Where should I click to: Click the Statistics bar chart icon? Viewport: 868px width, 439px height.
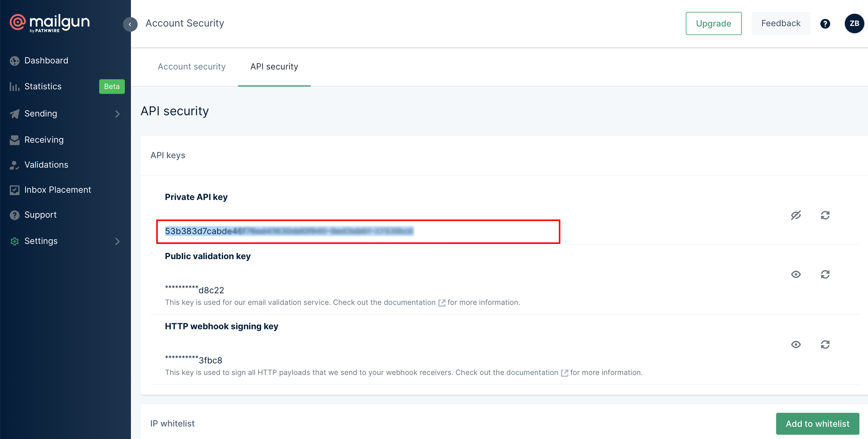(14, 87)
